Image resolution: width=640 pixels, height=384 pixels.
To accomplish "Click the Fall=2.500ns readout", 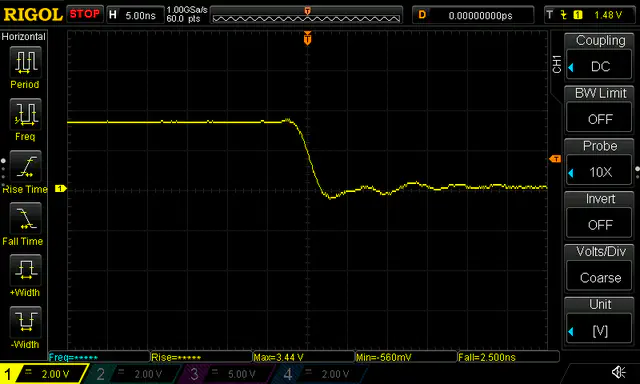I will coord(508,357).
